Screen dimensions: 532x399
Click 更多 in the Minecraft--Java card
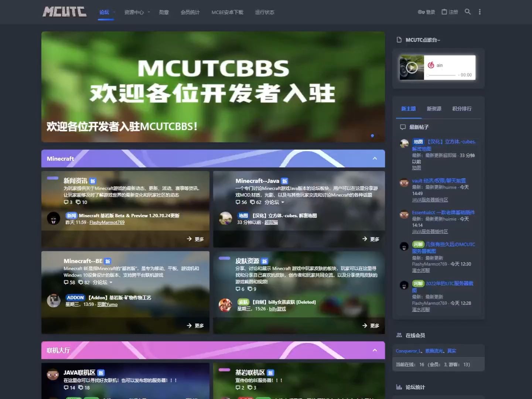(371, 239)
